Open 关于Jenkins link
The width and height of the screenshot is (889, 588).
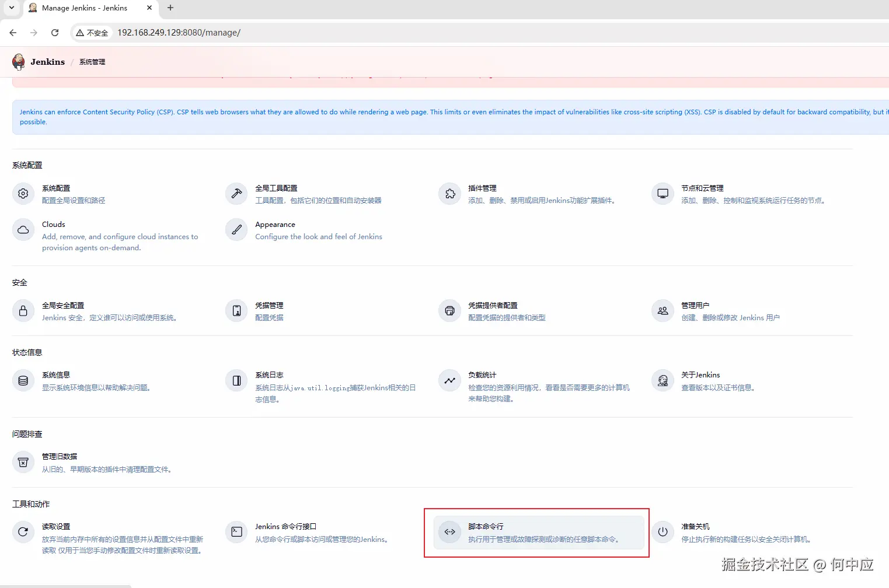click(700, 375)
